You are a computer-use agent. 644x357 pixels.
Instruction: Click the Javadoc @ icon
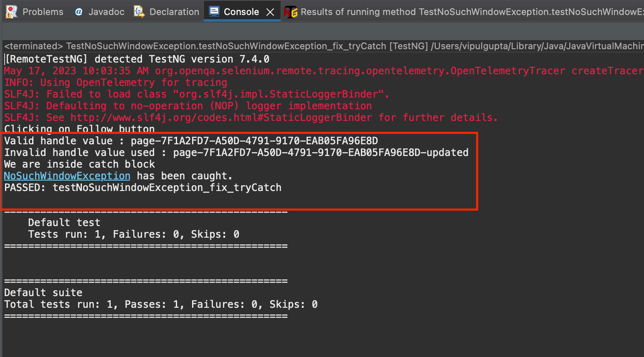[78, 11]
